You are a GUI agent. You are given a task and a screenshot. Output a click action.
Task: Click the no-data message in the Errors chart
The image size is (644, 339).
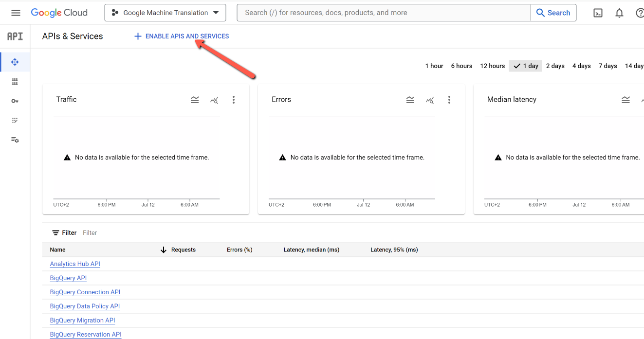pyautogui.click(x=352, y=158)
